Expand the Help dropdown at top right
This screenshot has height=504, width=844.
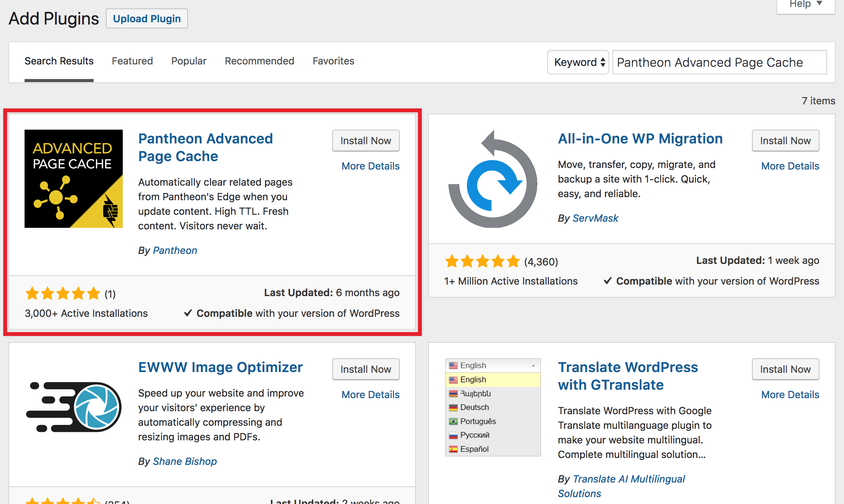(x=805, y=5)
